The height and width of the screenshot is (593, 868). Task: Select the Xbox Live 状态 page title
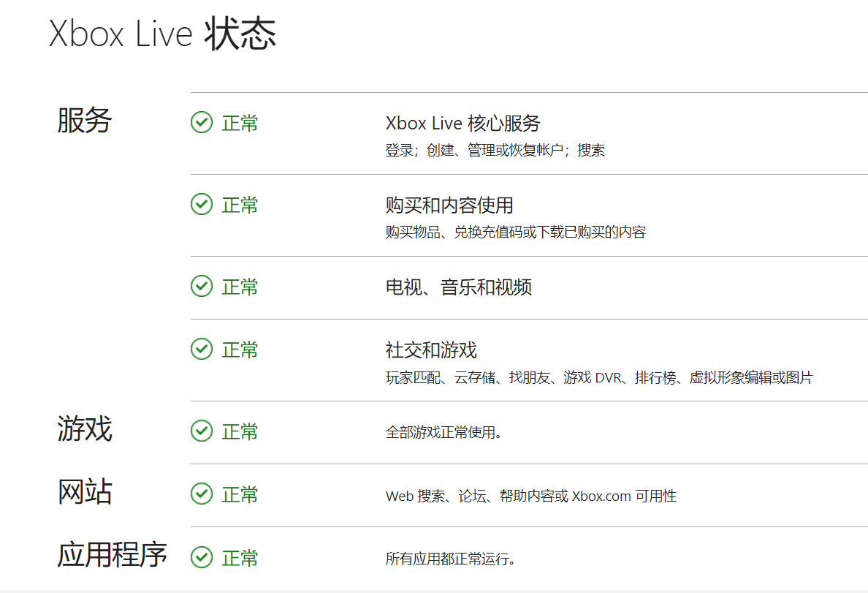[x=162, y=34]
